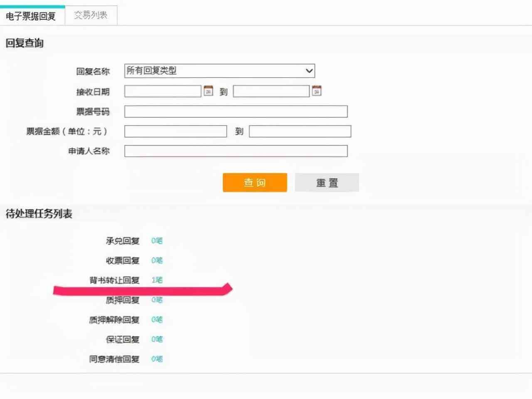Click the 0笔 count beside 质押回复
This screenshot has height=399, width=532.
click(156, 300)
